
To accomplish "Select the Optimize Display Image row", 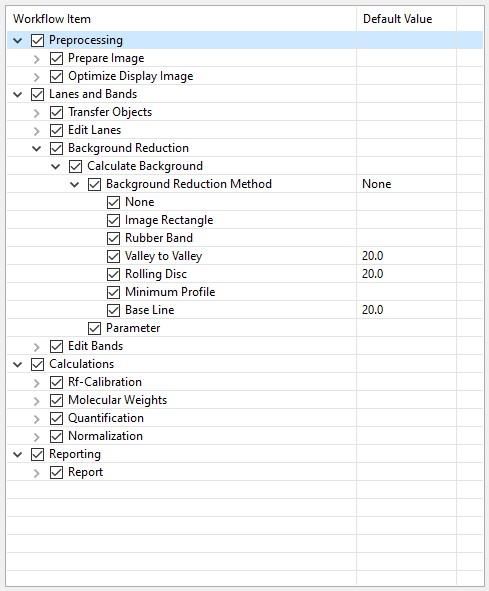I will (245, 76).
